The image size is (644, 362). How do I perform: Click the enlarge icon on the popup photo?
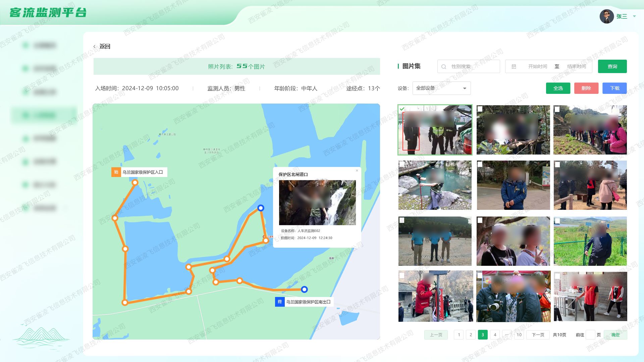click(351, 222)
